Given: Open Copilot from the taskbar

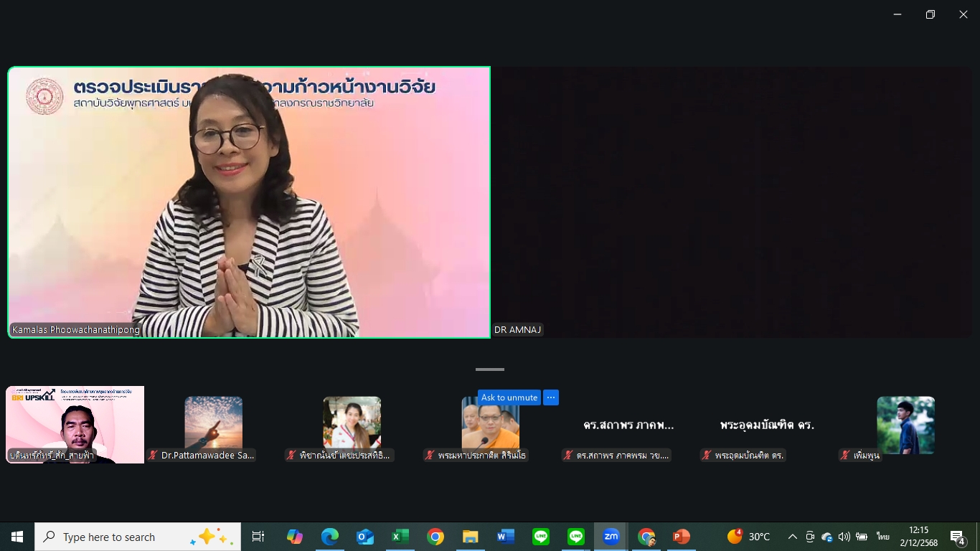Looking at the screenshot, I should click(294, 537).
